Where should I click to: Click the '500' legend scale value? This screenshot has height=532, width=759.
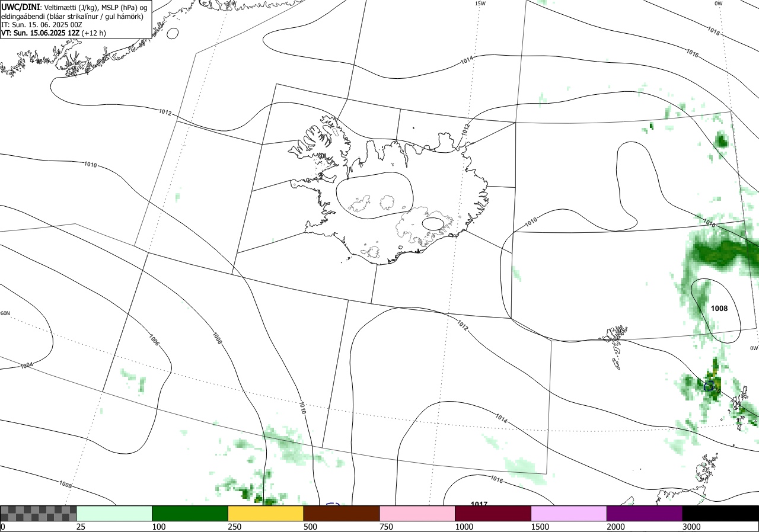coord(310,527)
